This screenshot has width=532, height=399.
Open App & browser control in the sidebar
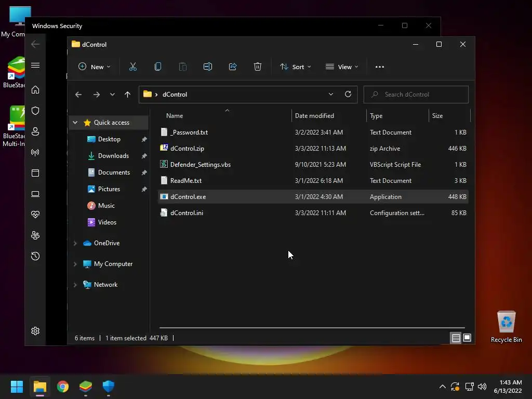[35, 173]
